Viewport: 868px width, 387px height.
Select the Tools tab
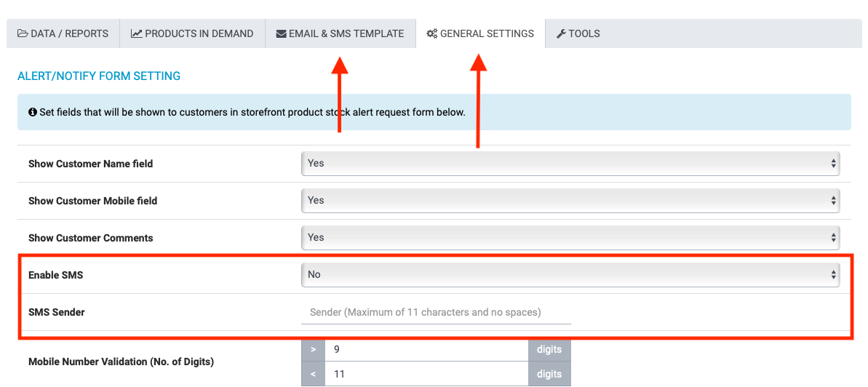[x=578, y=33]
